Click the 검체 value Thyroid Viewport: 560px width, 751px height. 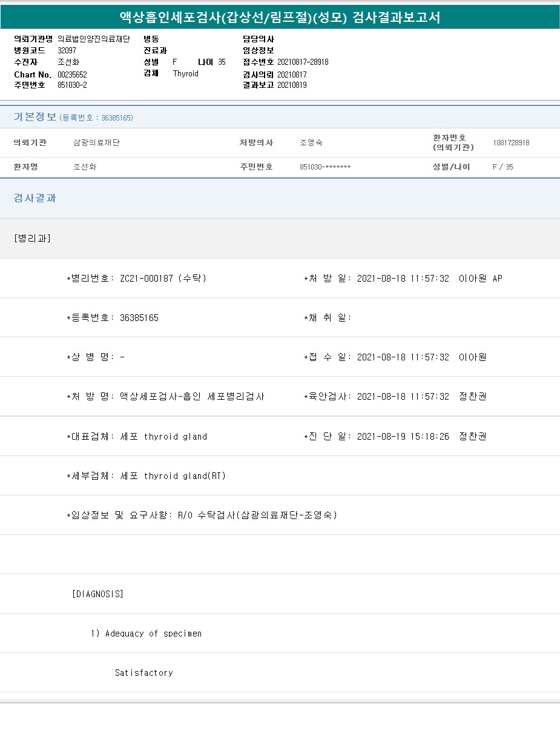(x=185, y=74)
